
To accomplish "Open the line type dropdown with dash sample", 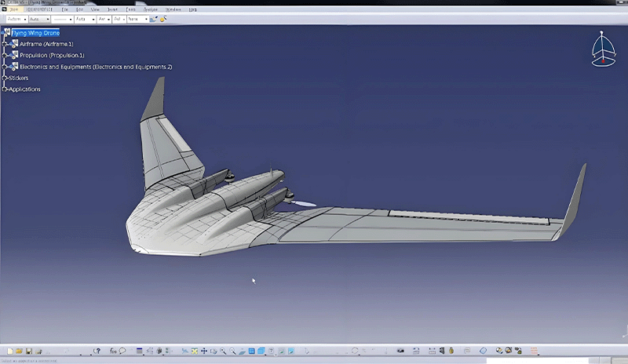I will tap(62, 19).
